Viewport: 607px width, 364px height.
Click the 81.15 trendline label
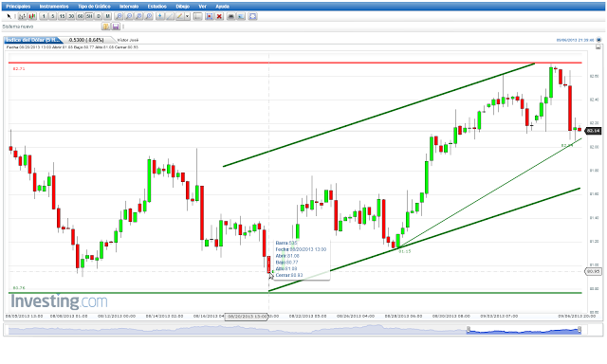click(x=405, y=251)
